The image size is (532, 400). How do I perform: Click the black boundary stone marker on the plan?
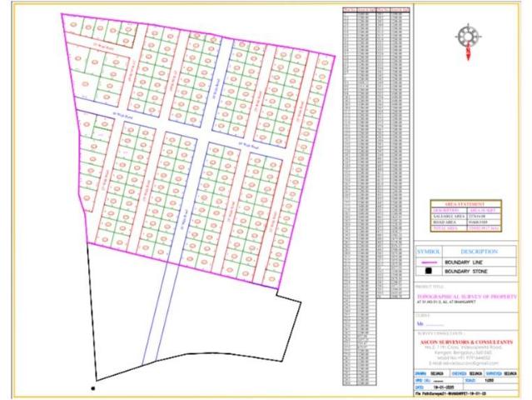coord(93,388)
